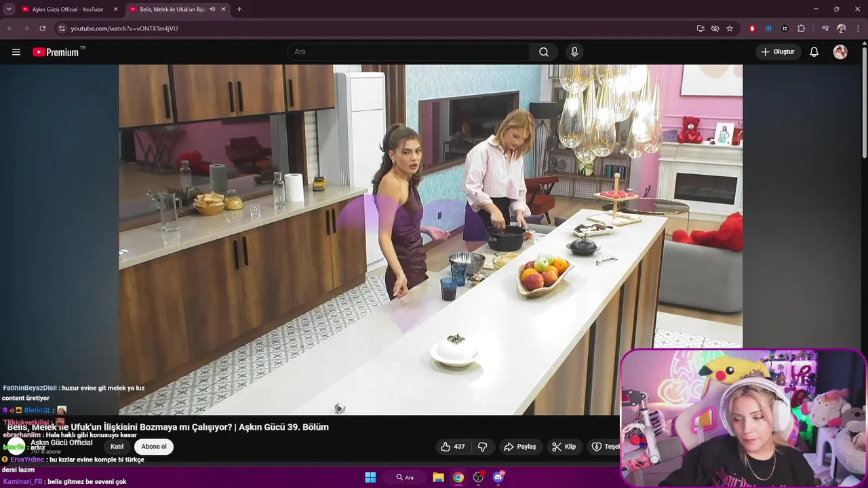The image size is (868, 488).
Task: Create a clip with the Klip button
Action: (564, 447)
